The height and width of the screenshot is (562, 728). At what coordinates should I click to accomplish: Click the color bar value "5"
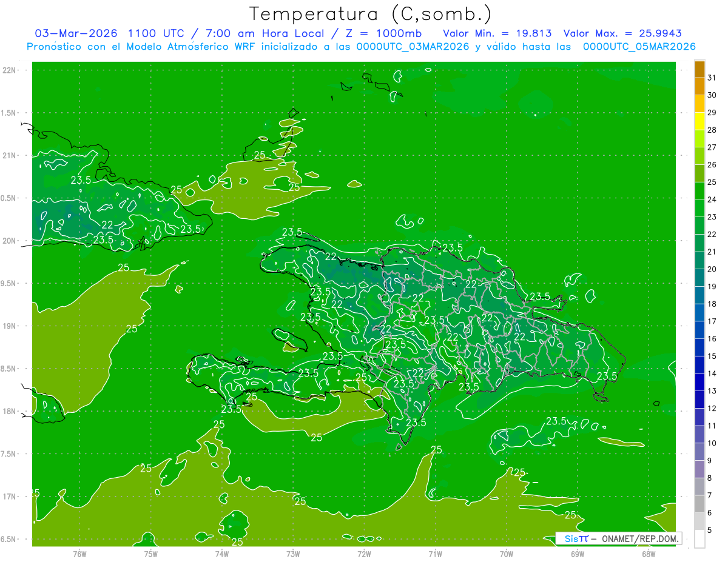(x=709, y=530)
